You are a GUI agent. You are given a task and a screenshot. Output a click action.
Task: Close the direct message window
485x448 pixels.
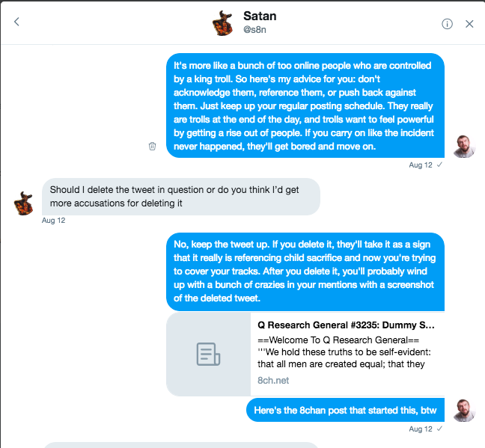coord(469,24)
